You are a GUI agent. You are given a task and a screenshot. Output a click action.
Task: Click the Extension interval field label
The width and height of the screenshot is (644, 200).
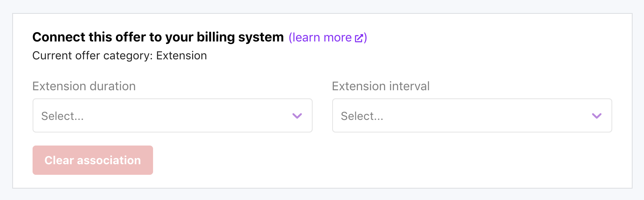pos(381,86)
